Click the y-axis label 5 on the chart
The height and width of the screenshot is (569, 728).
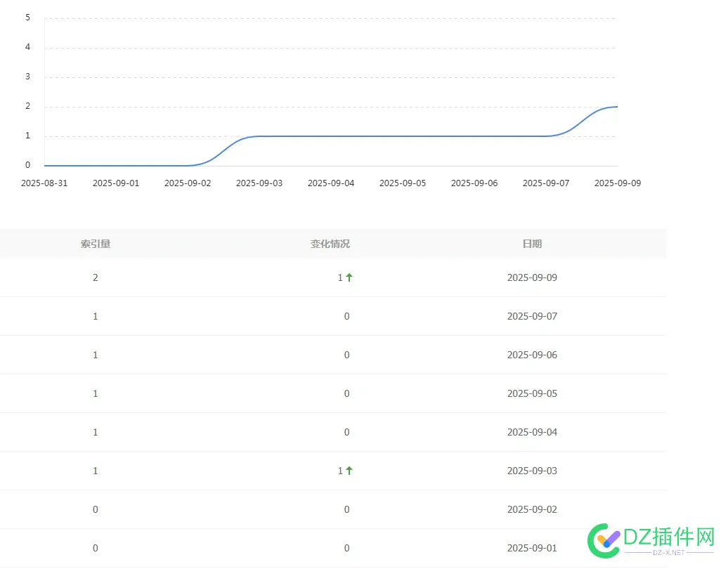[x=28, y=18]
